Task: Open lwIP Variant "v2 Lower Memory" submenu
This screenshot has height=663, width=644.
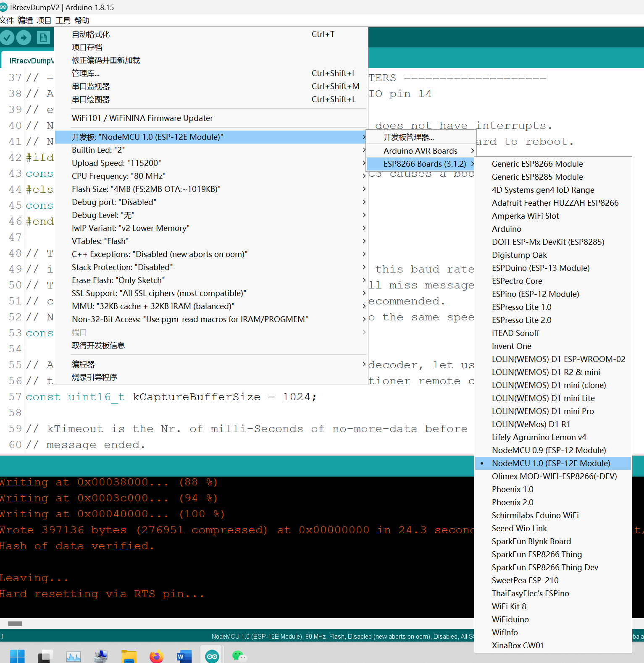Action: coord(211,228)
